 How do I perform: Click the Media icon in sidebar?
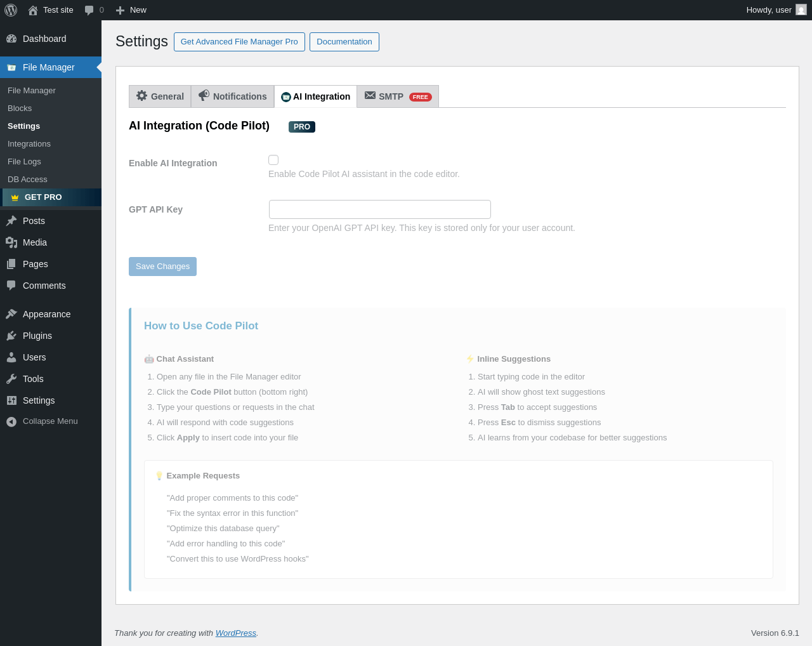pos(11,242)
